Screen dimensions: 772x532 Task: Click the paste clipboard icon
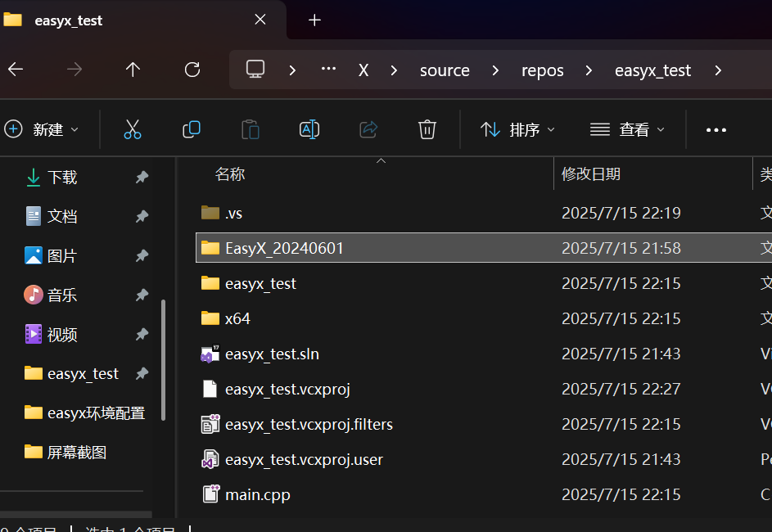pos(251,129)
